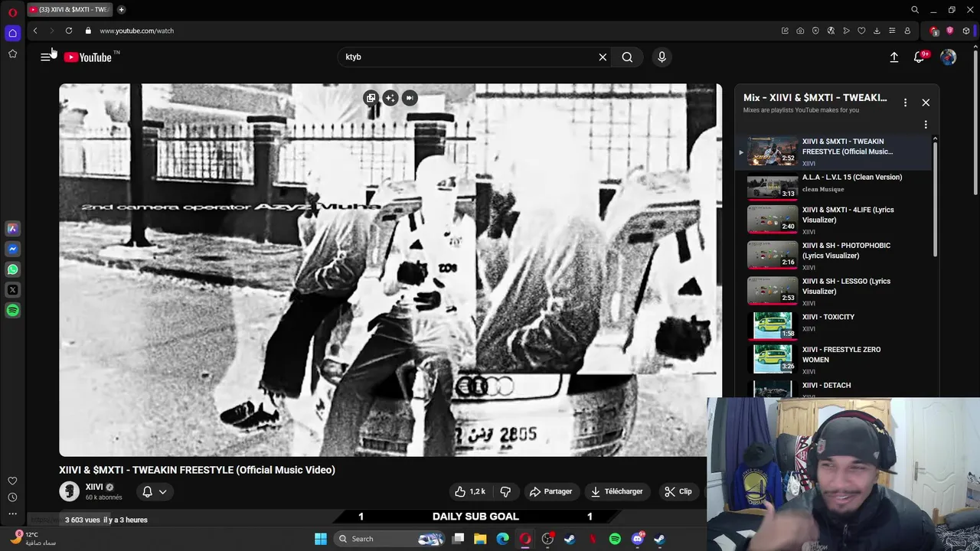Click the Partager share button
Image resolution: width=980 pixels, height=551 pixels.
point(551,491)
